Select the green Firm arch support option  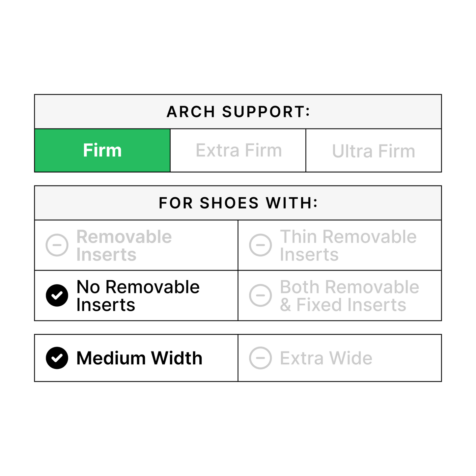(x=102, y=151)
